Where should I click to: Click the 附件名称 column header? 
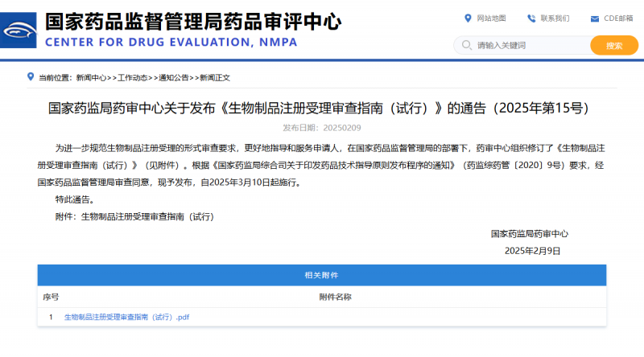click(x=336, y=297)
